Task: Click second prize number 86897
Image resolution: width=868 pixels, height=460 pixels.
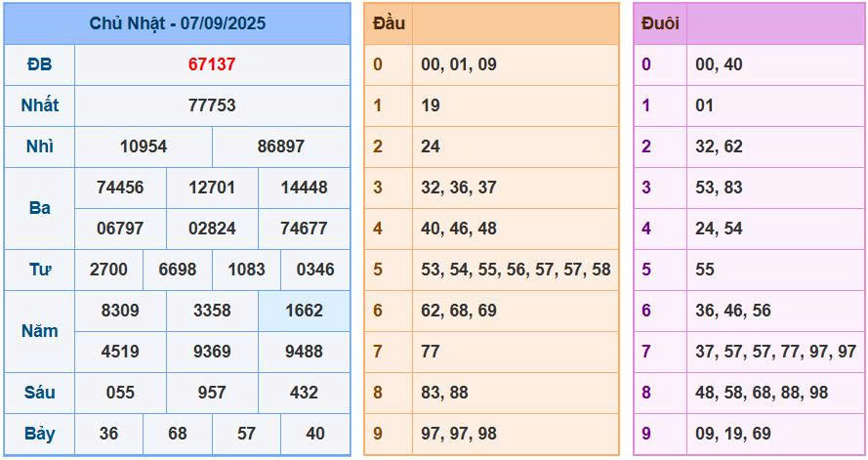Action: pos(280,146)
